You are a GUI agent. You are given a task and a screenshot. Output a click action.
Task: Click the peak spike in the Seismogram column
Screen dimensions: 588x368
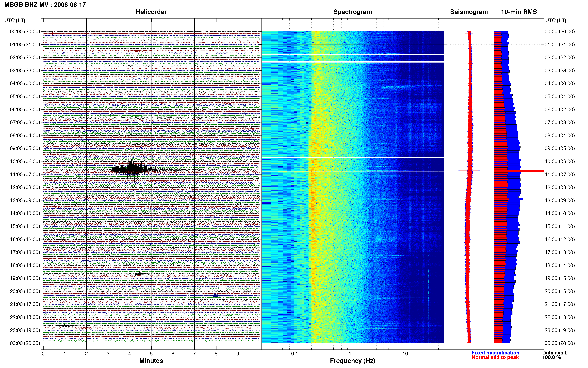(x=469, y=171)
